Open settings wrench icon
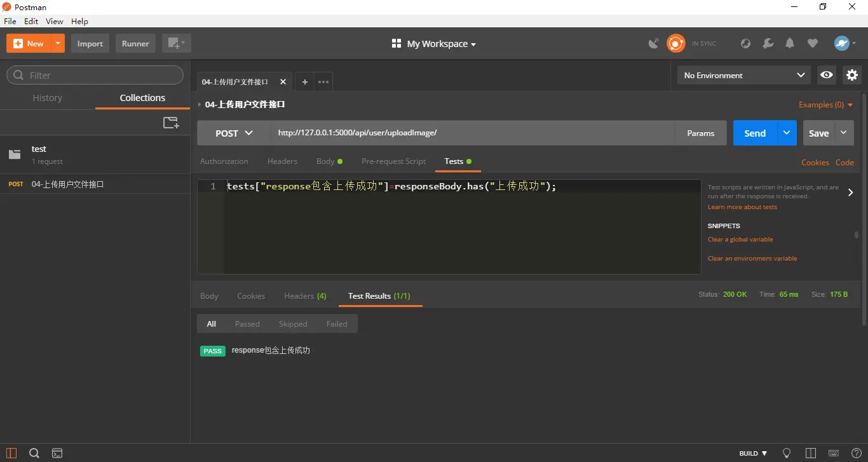The image size is (868, 462). [768, 43]
